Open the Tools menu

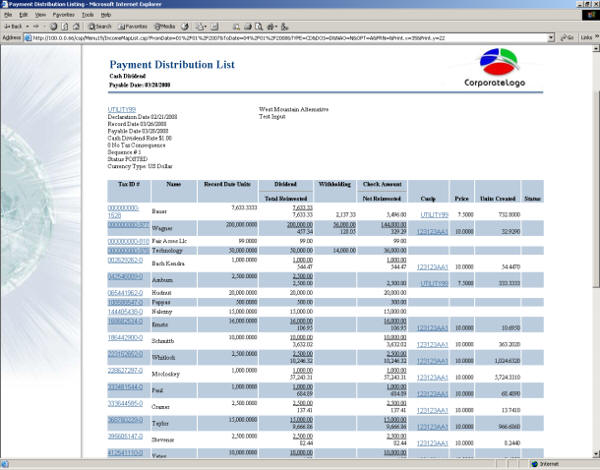tap(88, 15)
